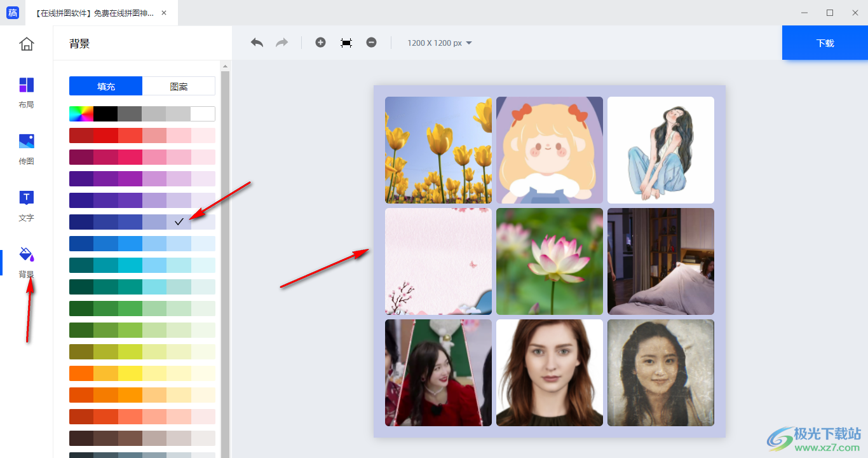Fit canvas to screen icon
The height and width of the screenshot is (458, 868).
click(346, 43)
